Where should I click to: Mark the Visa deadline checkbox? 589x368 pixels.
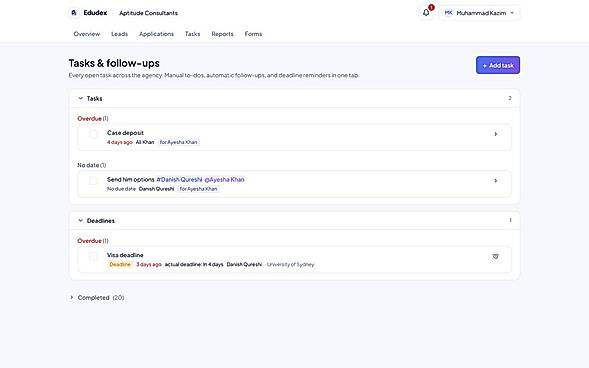click(x=93, y=256)
